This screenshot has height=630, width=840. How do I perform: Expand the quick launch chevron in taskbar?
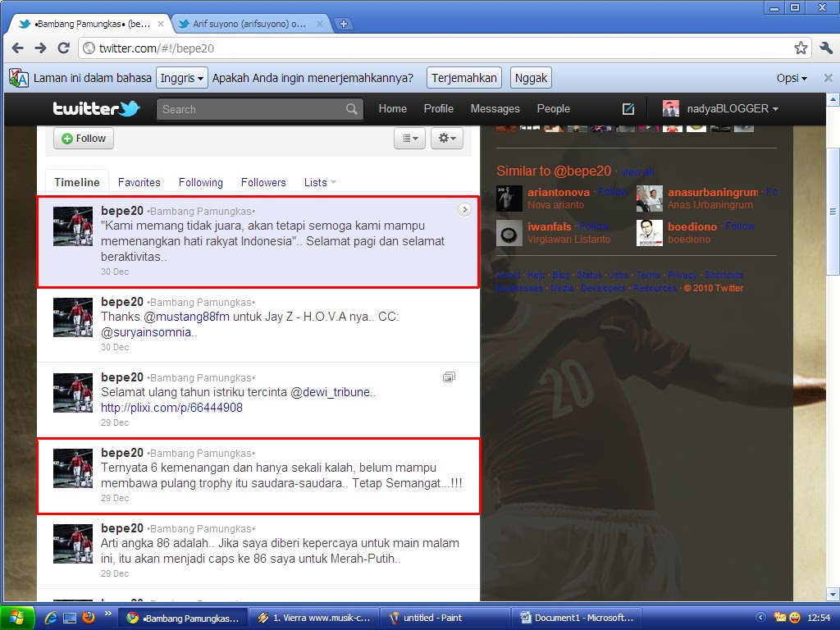[x=107, y=614]
